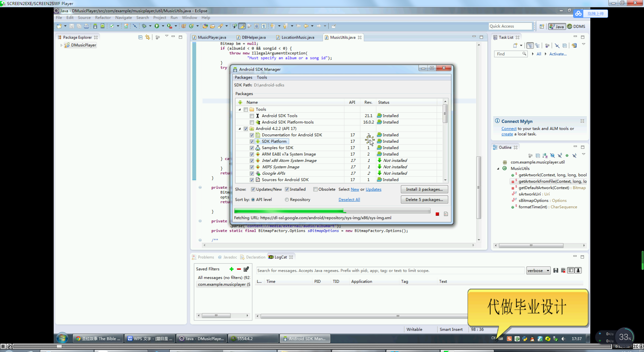This screenshot has width=644, height=352.
Task: Click the Android SDK Manager toolbar icon
Action: point(95,26)
